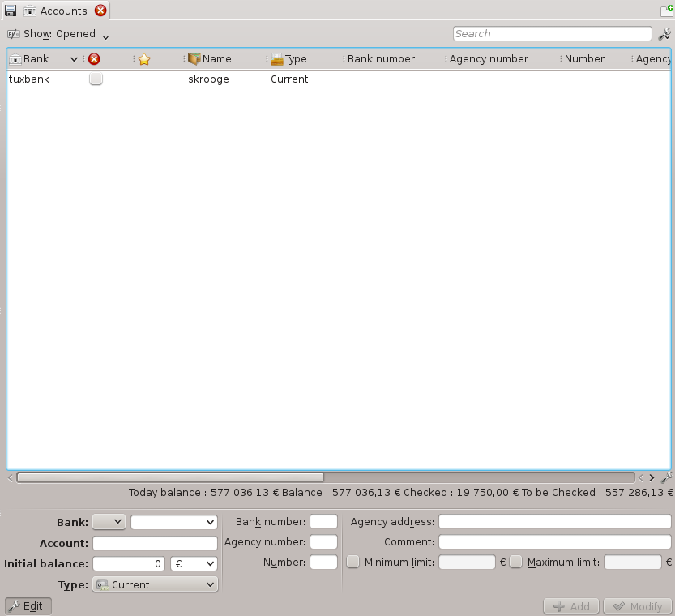This screenshot has width=675, height=616.
Task: Click the Initial balance field
Action: (129, 563)
